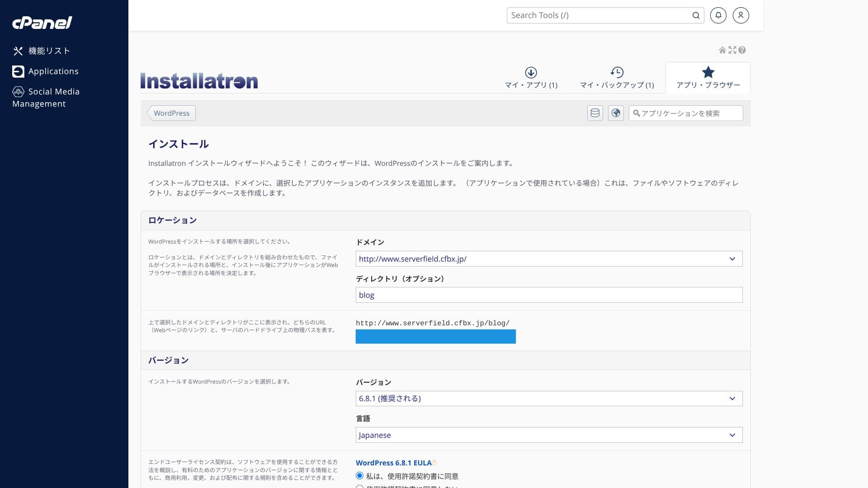Screen dimensions: 868x488
Task: Click the notifications bell icon
Action: (x=718, y=15)
